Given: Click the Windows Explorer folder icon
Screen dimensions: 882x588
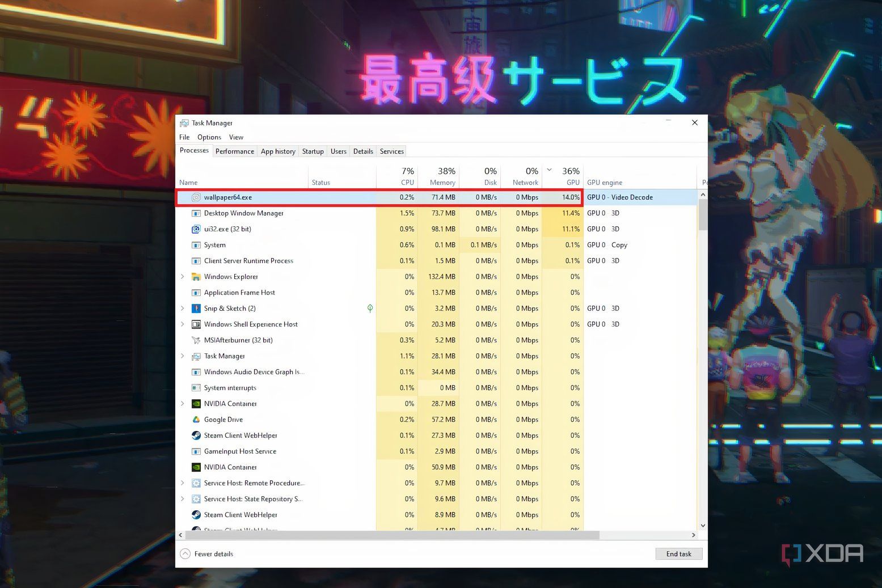Looking at the screenshot, I should [196, 277].
